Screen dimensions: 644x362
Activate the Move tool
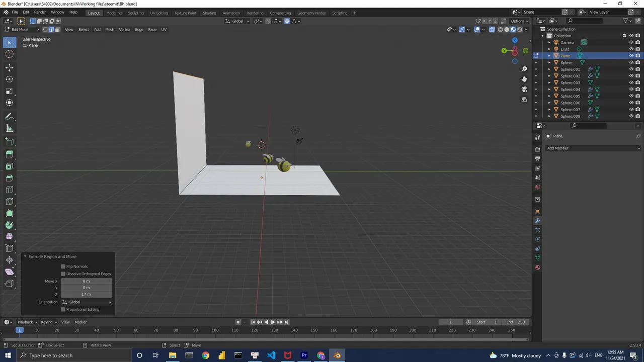(x=10, y=67)
